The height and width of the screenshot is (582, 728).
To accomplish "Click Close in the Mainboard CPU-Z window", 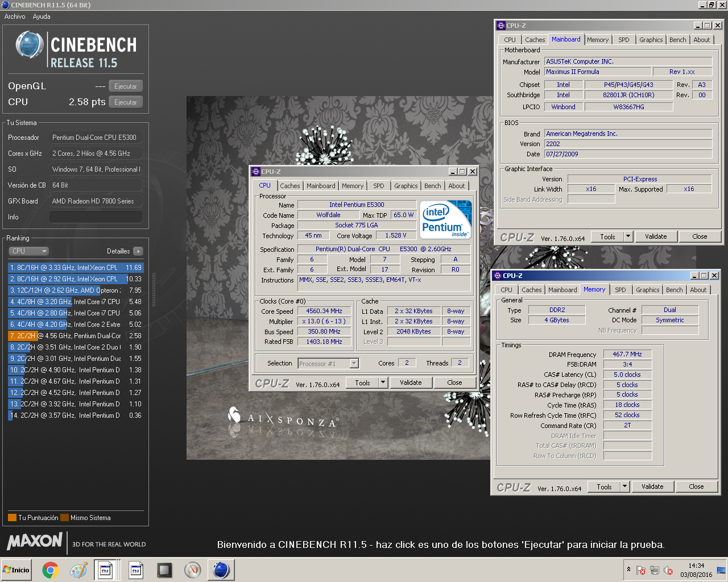I will [700, 236].
